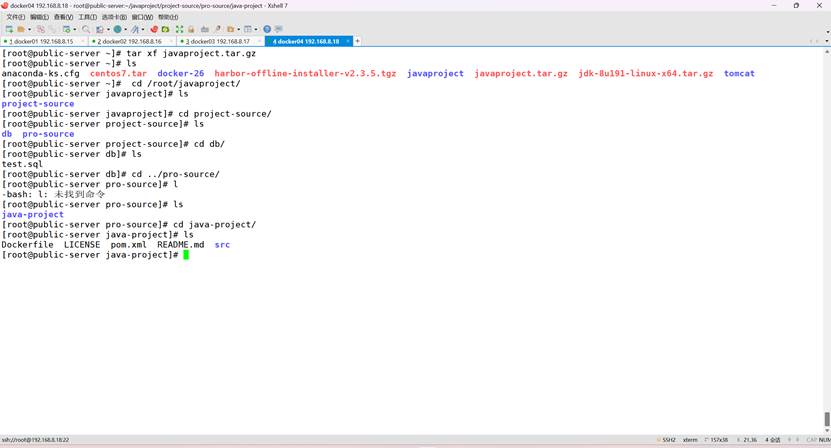Open the 帮助(H) menu

[168, 17]
